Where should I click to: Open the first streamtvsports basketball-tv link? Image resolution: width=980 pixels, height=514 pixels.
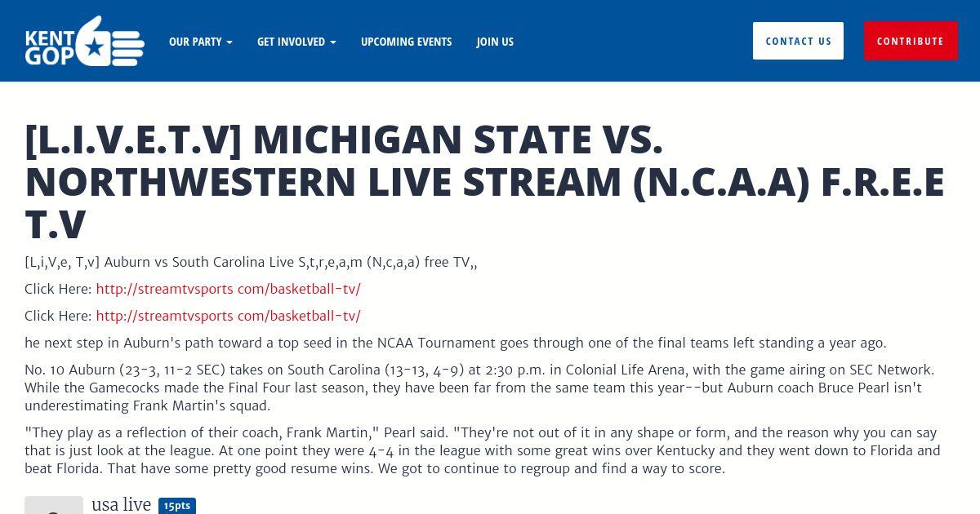[x=228, y=289]
